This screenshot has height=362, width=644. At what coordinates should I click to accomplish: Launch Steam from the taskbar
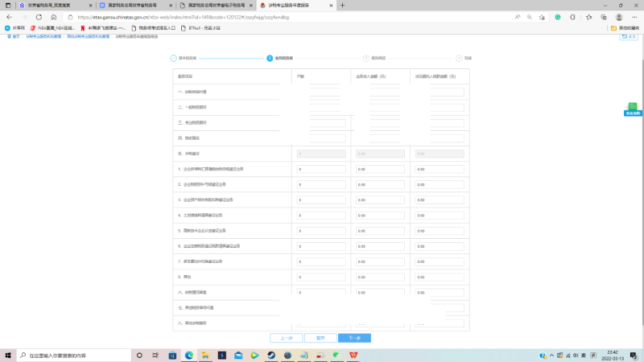[x=272, y=355]
